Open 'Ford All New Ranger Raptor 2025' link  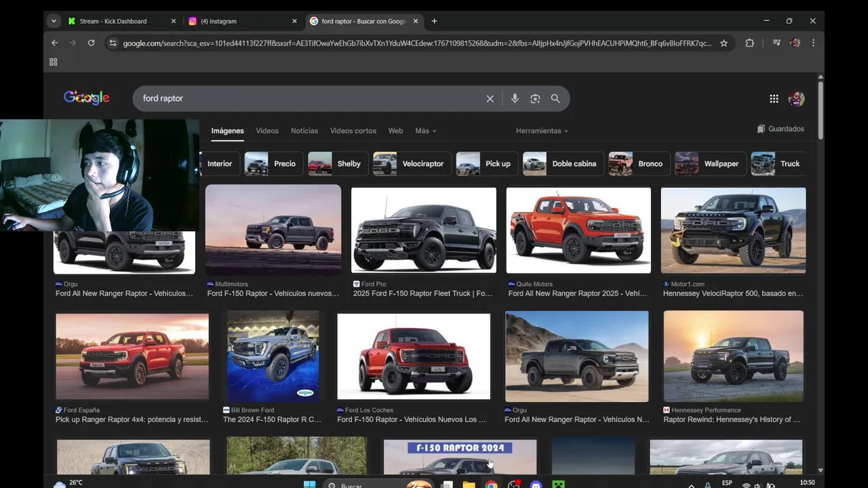coord(578,293)
